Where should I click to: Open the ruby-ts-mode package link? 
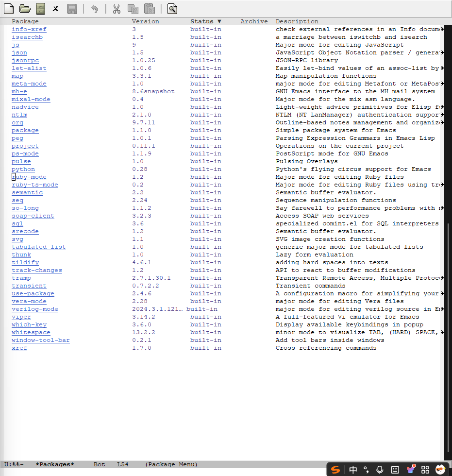[35, 185]
